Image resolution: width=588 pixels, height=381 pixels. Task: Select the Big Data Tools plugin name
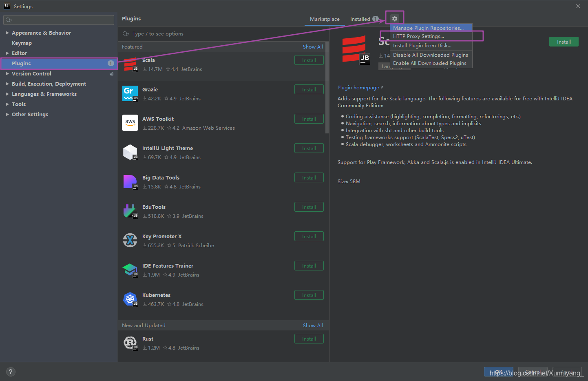[161, 178]
